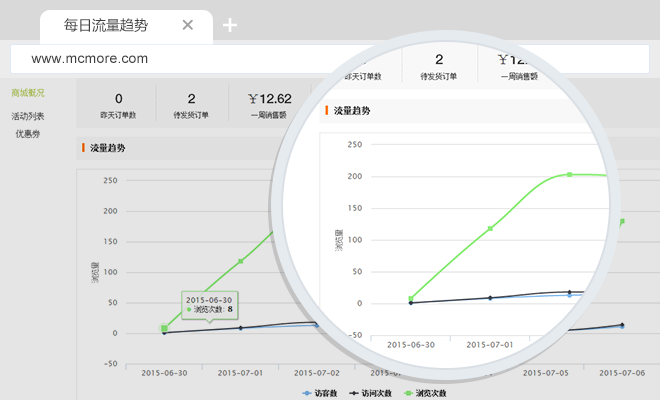Open 活动列表 in the sidebar
This screenshot has height=400, width=660.
[x=28, y=116]
